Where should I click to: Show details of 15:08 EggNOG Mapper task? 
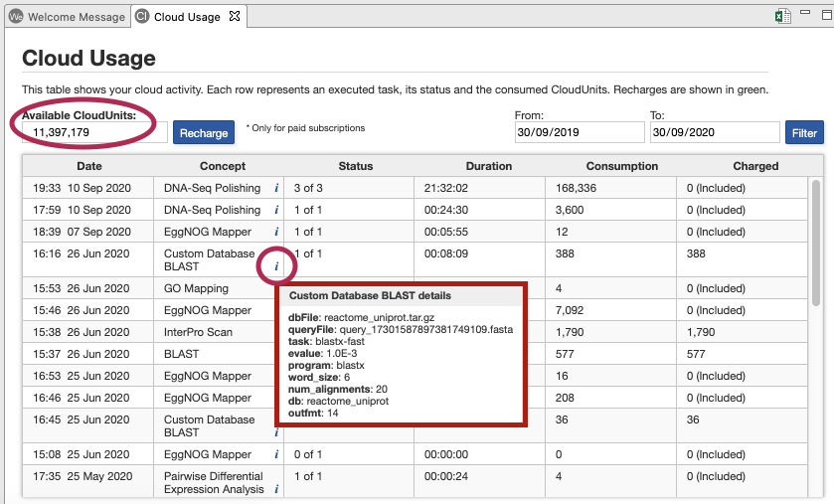(x=276, y=454)
